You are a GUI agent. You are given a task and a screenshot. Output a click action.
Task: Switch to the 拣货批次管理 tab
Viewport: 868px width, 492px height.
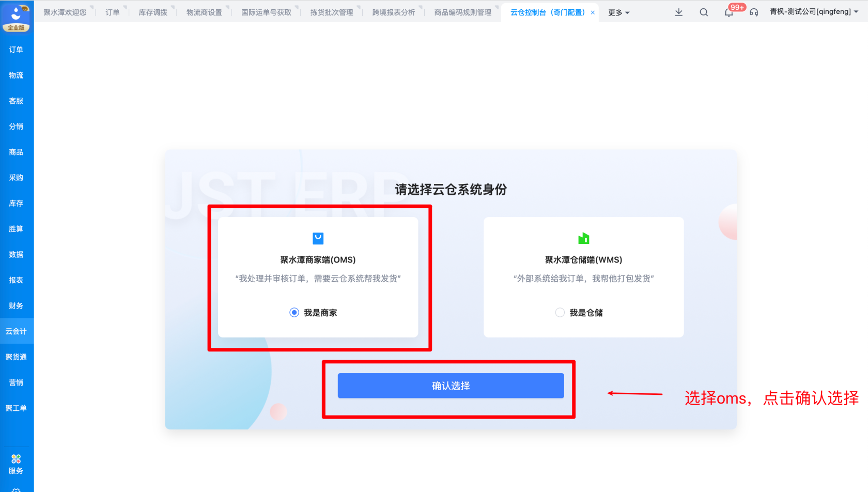[x=332, y=12]
